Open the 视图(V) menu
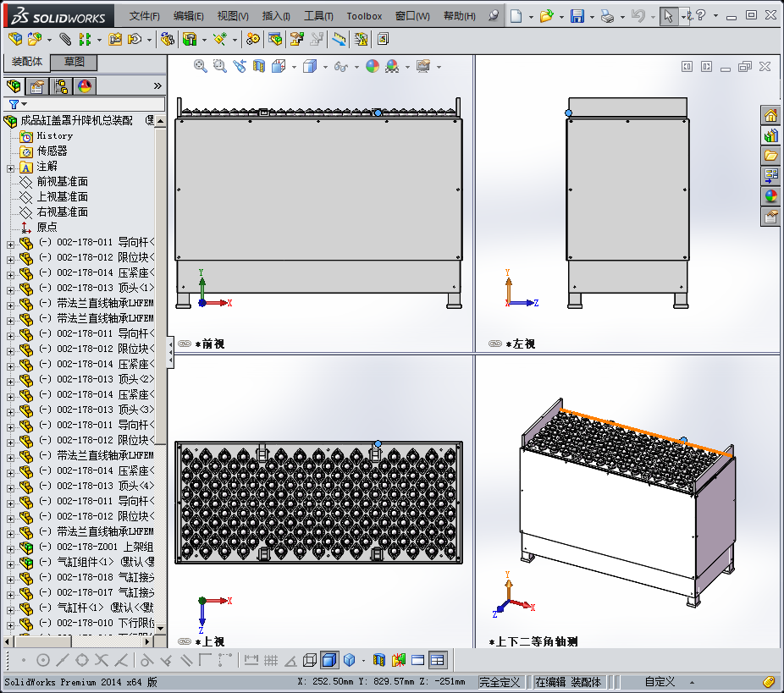The width and height of the screenshot is (784, 693). click(x=233, y=16)
